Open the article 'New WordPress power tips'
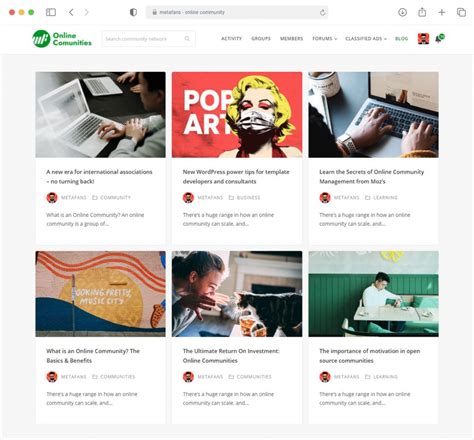This screenshot has height=440, width=474. pyautogui.click(x=236, y=177)
